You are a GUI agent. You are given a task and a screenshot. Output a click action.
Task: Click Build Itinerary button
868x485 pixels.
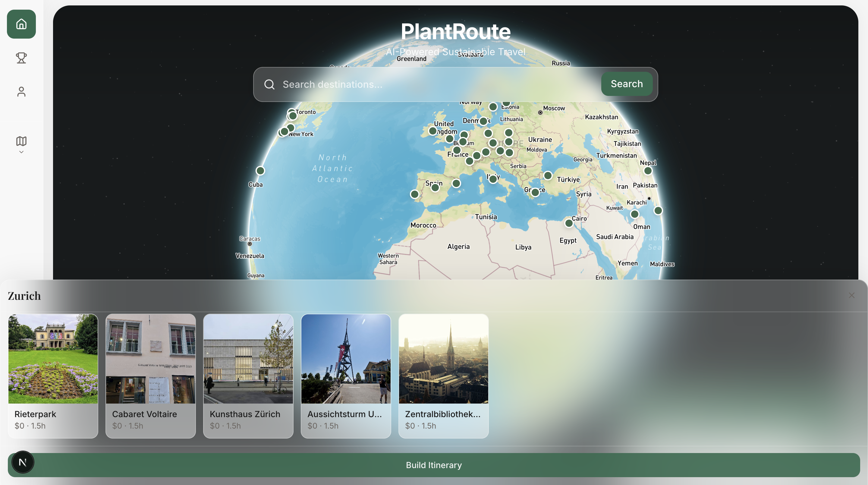click(x=434, y=465)
